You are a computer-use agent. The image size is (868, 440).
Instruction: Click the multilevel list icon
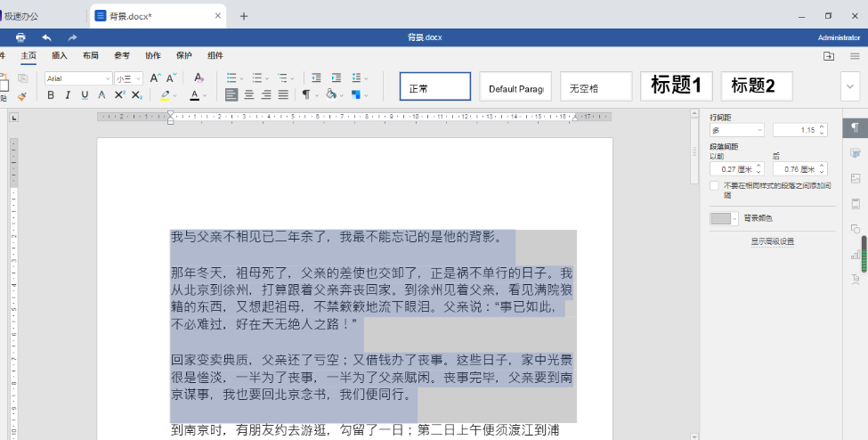[x=282, y=78]
